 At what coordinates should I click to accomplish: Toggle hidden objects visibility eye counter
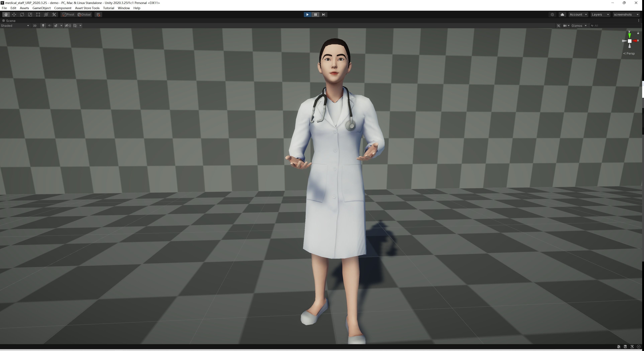pos(68,25)
